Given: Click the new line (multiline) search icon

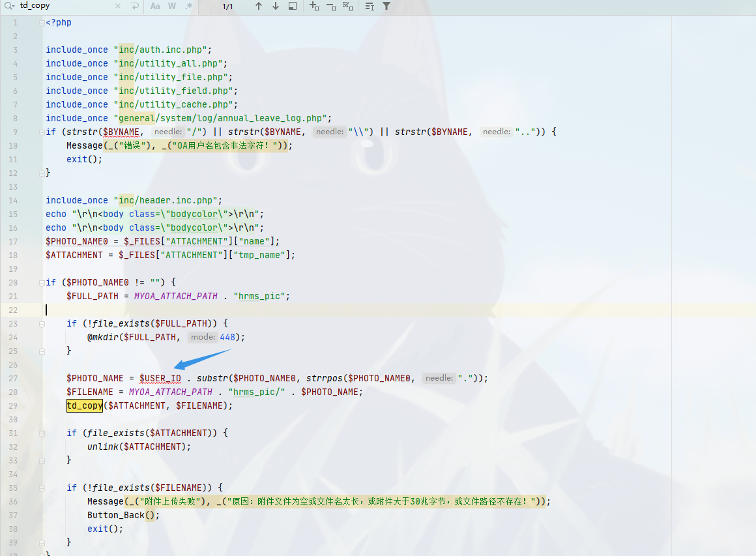Looking at the screenshot, I should pos(134,6).
